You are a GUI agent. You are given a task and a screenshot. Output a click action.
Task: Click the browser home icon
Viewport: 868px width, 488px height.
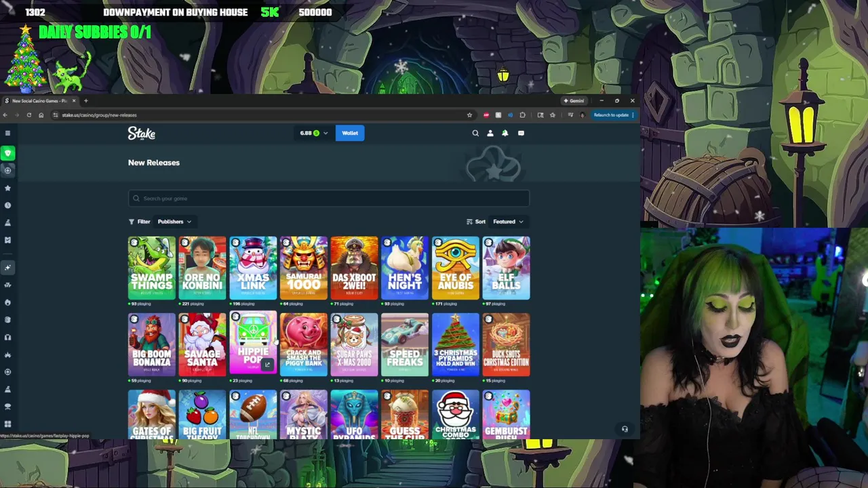(x=41, y=115)
